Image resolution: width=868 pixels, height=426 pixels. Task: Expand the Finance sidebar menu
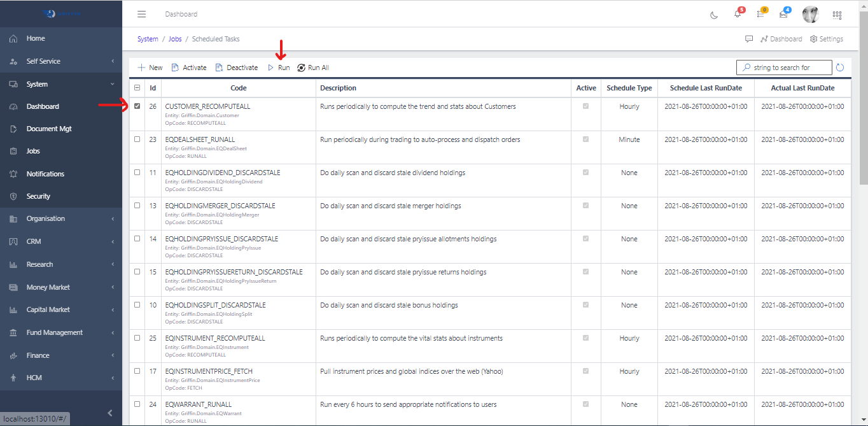pyautogui.click(x=61, y=355)
